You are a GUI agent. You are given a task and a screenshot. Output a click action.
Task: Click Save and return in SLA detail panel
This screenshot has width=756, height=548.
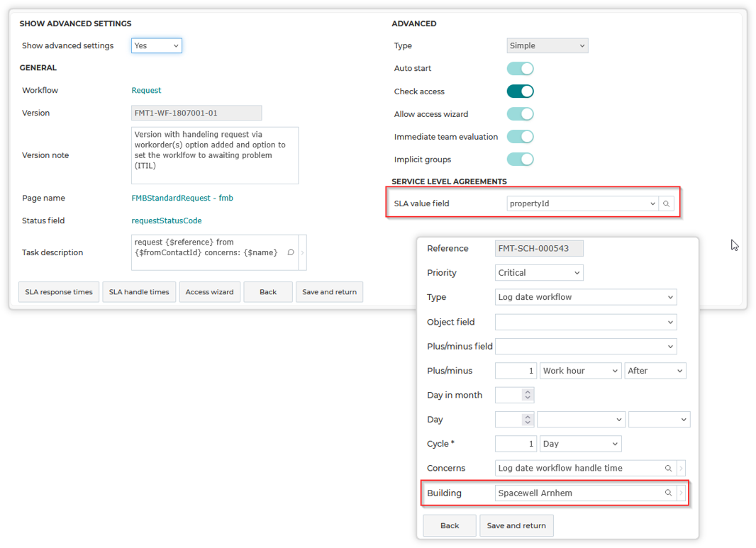pyautogui.click(x=516, y=525)
